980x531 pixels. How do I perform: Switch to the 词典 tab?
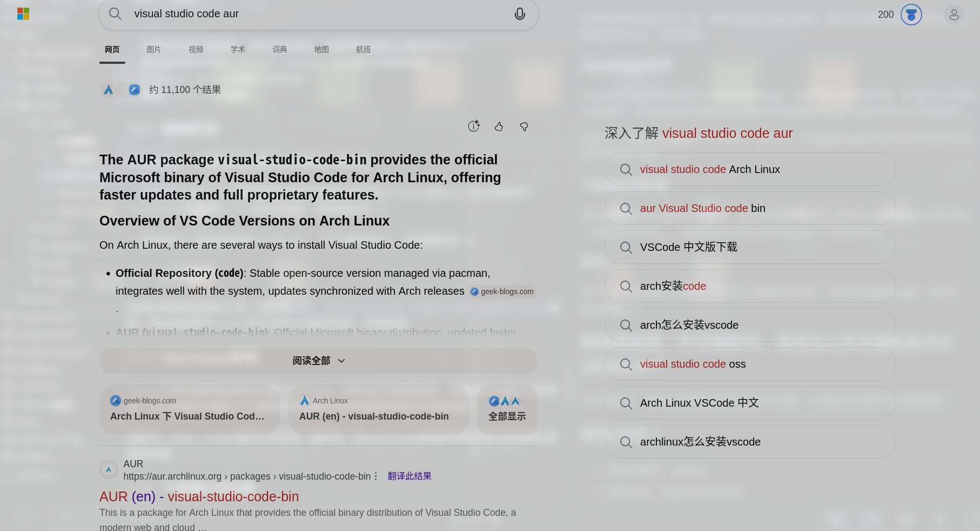[280, 49]
